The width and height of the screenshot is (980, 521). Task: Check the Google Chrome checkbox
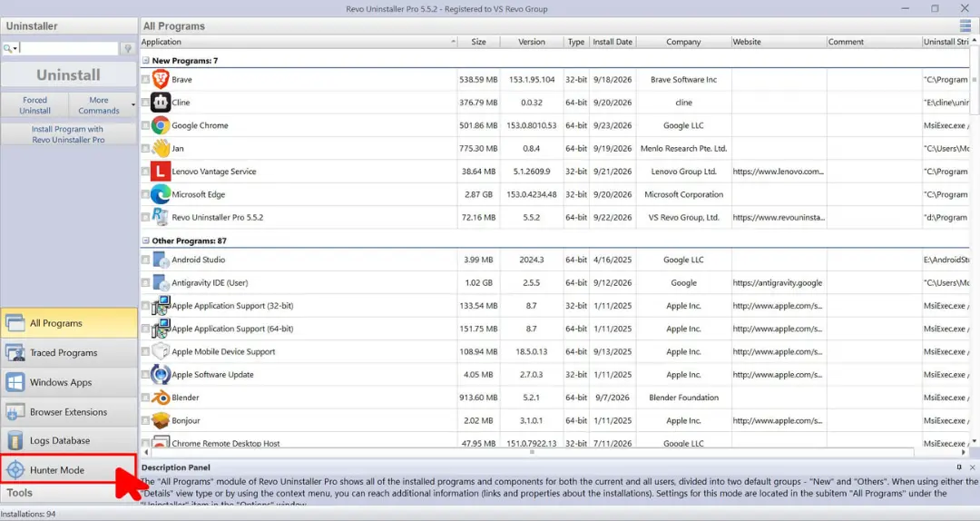click(x=145, y=126)
